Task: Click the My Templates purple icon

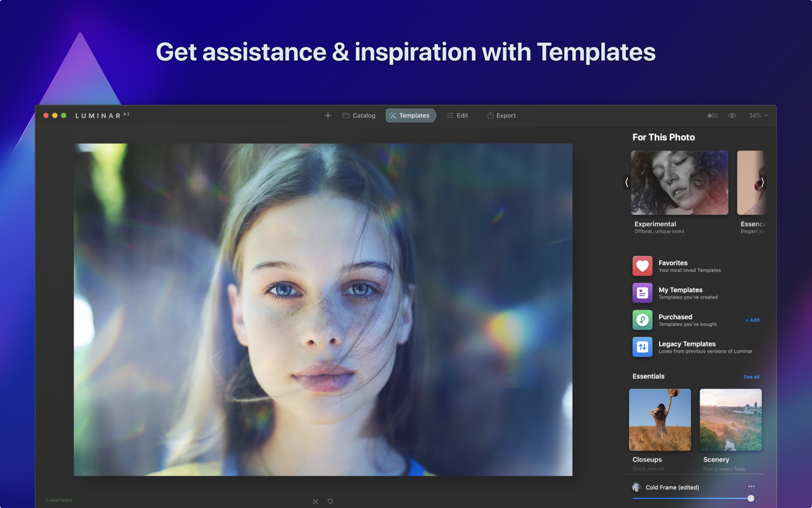Action: click(642, 293)
